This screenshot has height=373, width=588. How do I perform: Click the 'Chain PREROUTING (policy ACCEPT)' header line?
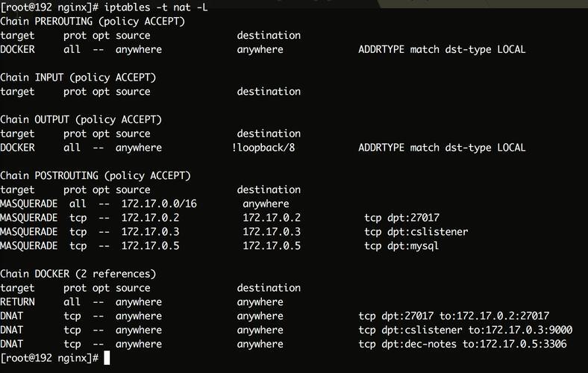[x=93, y=22]
